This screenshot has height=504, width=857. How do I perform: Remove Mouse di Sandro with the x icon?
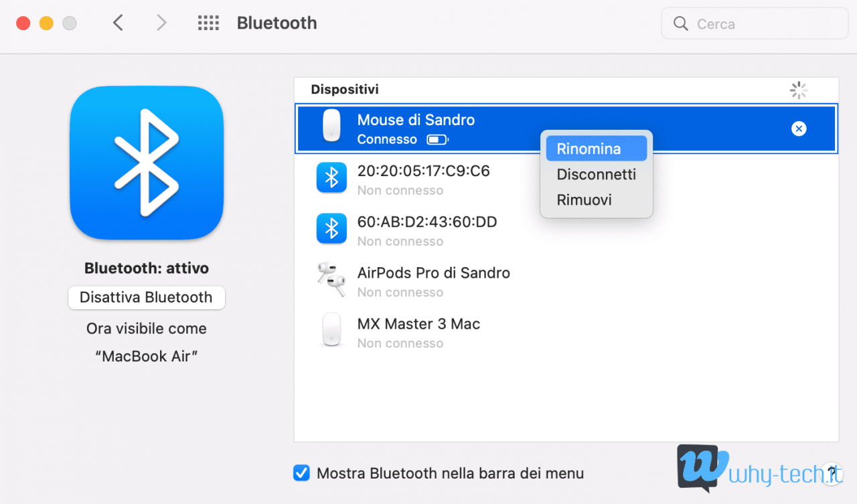(799, 129)
